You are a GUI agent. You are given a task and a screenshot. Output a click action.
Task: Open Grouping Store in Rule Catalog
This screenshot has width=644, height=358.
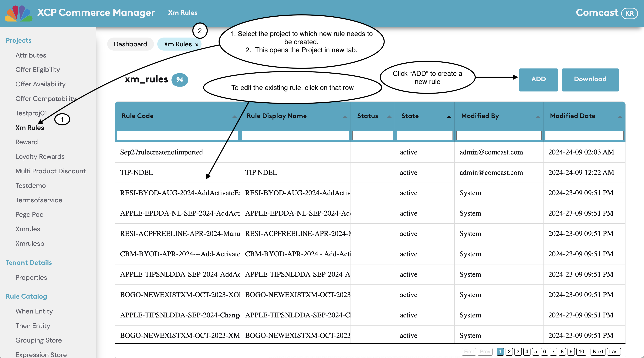click(x=39, y=340)
